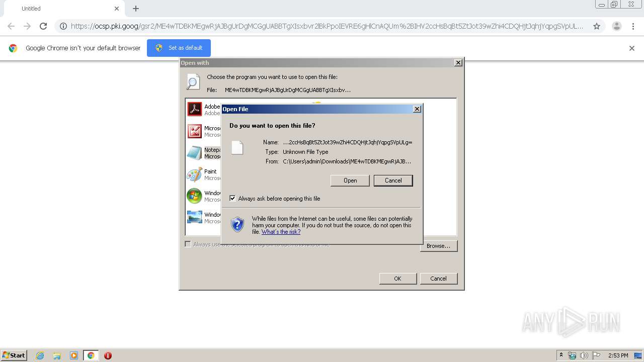Viewport: 644px width, 362px height.
Task: Select the Notepad icon in program list
Action: click(194, 153)
